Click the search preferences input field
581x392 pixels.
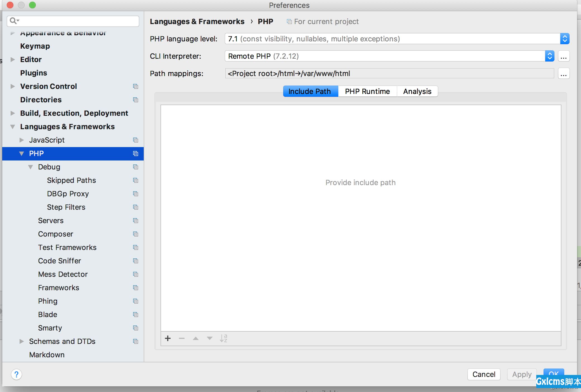74,21
